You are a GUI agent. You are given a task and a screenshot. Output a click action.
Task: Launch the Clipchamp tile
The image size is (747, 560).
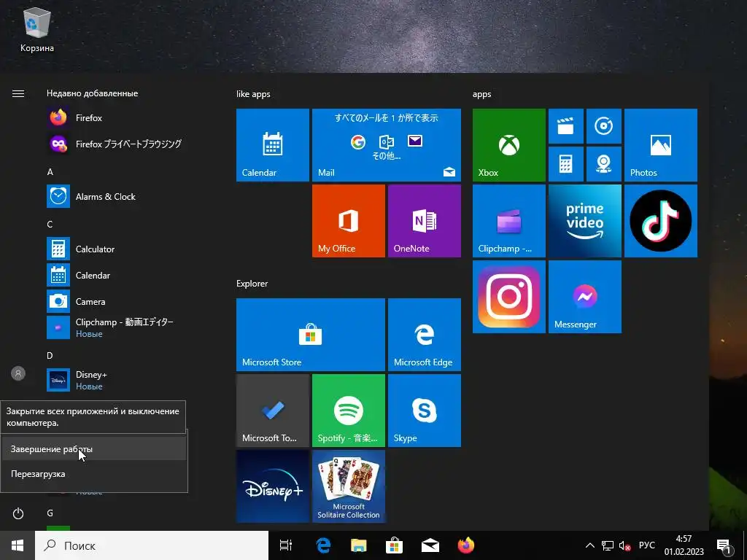(x=508, y=221)
